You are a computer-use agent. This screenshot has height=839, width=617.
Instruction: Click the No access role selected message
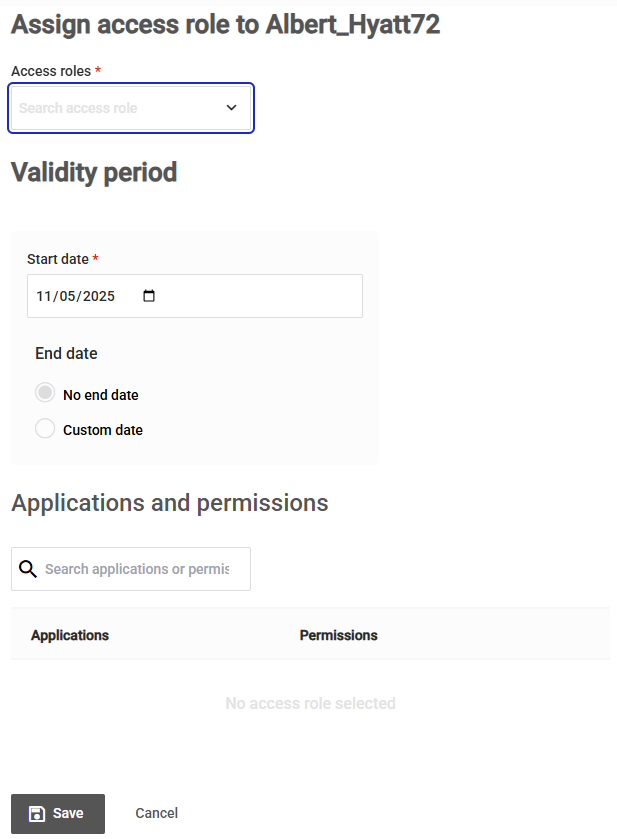(x=310, y=703)
